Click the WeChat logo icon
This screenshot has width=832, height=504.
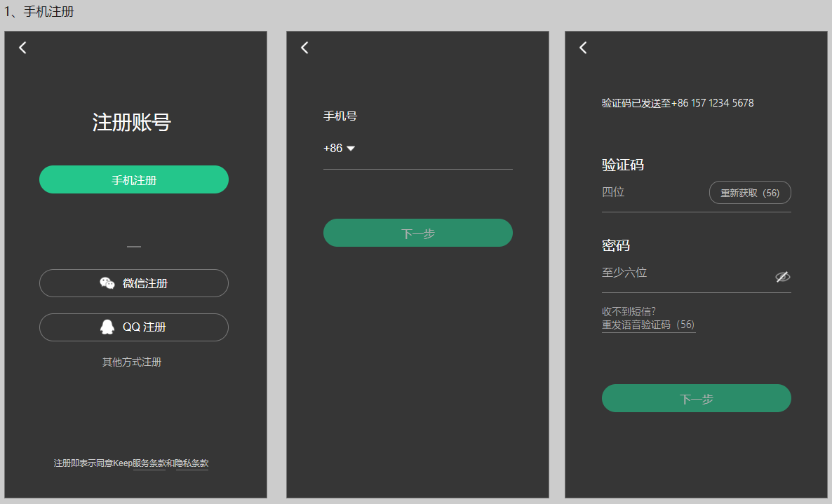(x=107, y=283)
